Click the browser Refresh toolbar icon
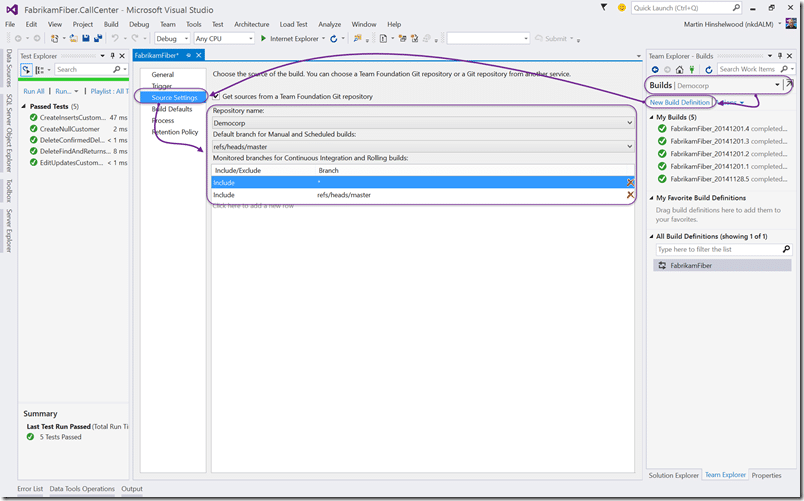 pos(334,38)
